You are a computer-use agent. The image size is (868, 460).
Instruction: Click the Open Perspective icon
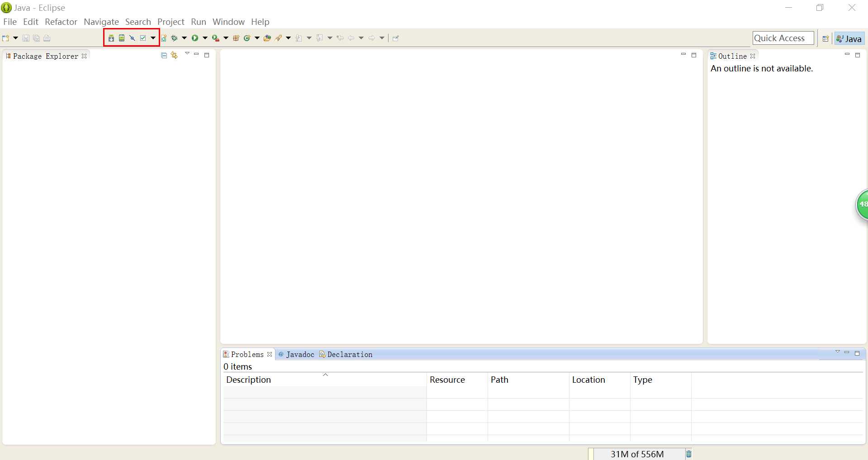tap(825, 38)
